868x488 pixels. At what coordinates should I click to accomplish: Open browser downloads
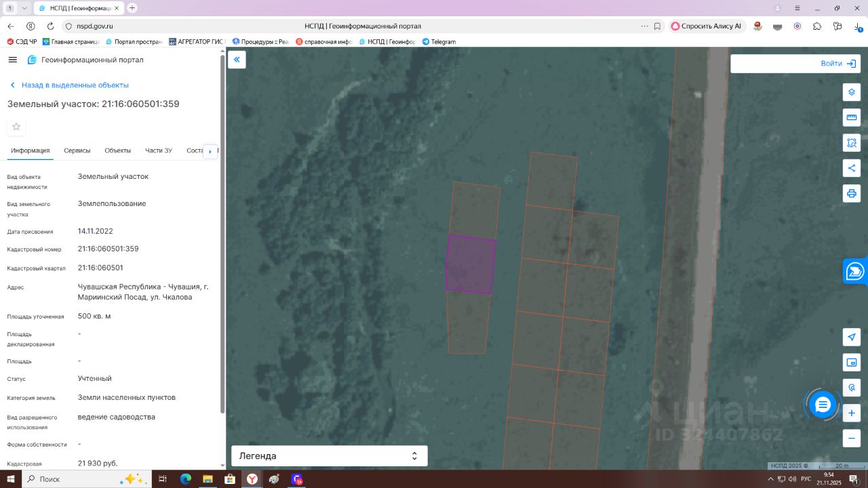857,26
